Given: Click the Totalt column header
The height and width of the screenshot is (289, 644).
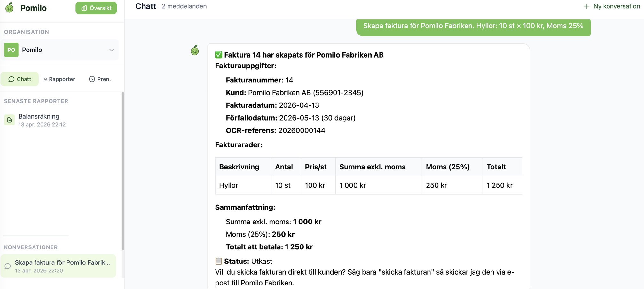Looking at the screenshot, I should (502, 167).
